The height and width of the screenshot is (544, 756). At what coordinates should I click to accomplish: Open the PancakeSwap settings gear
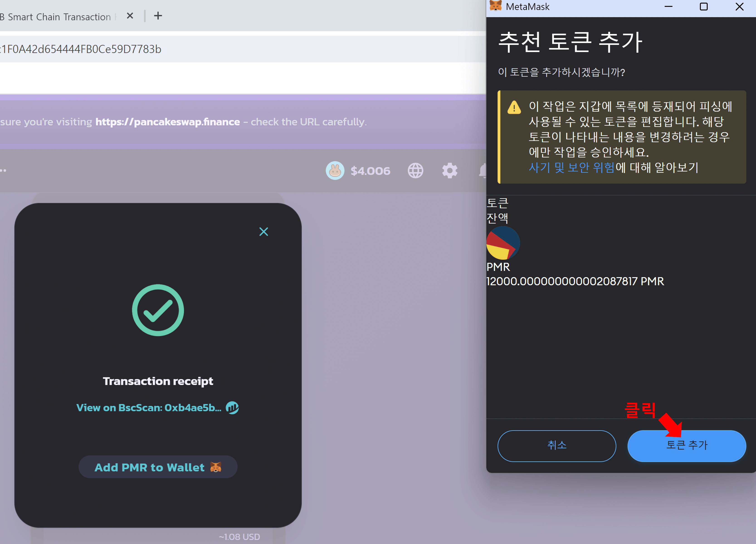[x=450, y=171]
